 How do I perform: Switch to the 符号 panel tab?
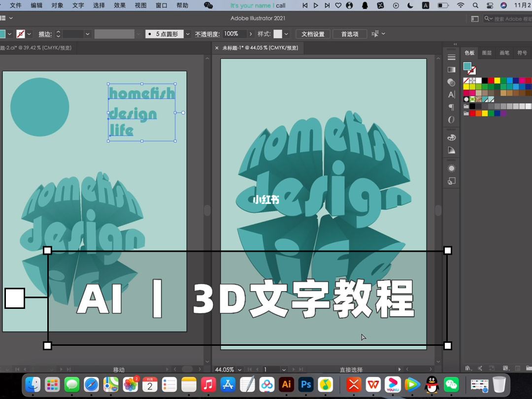[522, 53]
